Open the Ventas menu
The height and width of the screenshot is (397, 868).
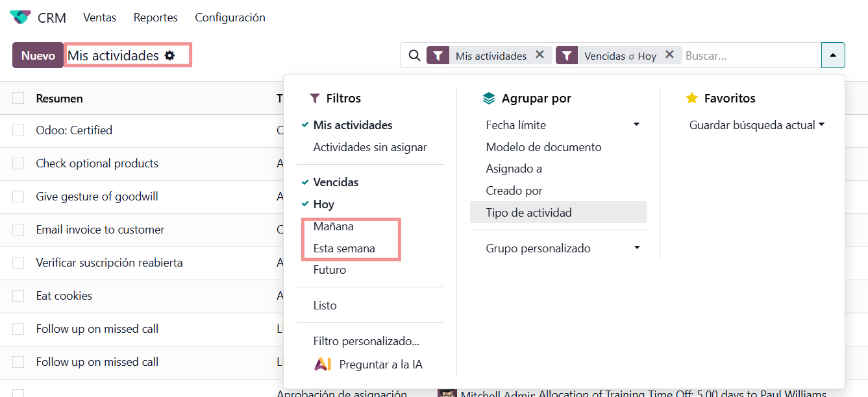click(99, 18)
